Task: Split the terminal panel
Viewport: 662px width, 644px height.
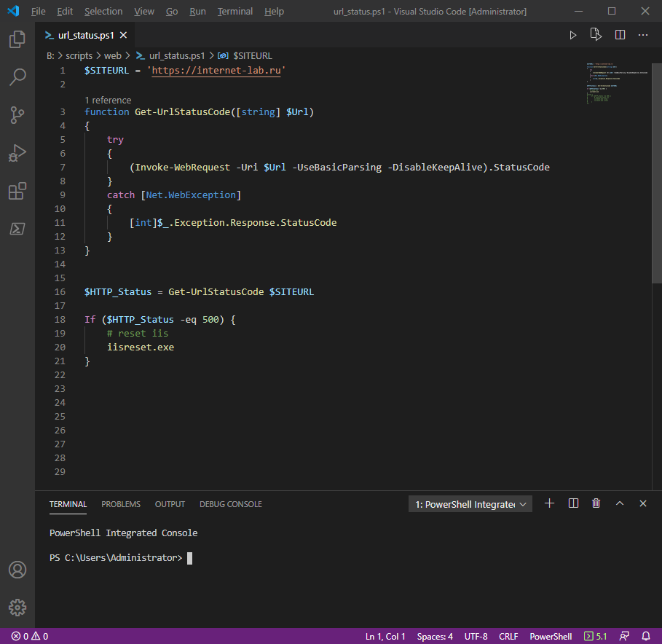Action: [573, 503]
